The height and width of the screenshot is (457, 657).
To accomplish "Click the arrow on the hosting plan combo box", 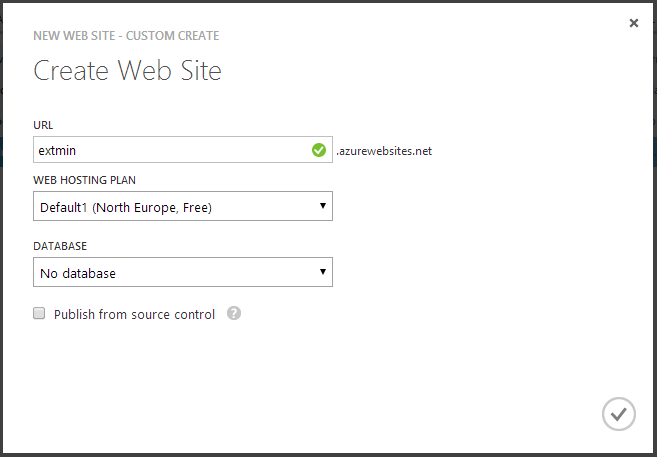I will (323, 207).
